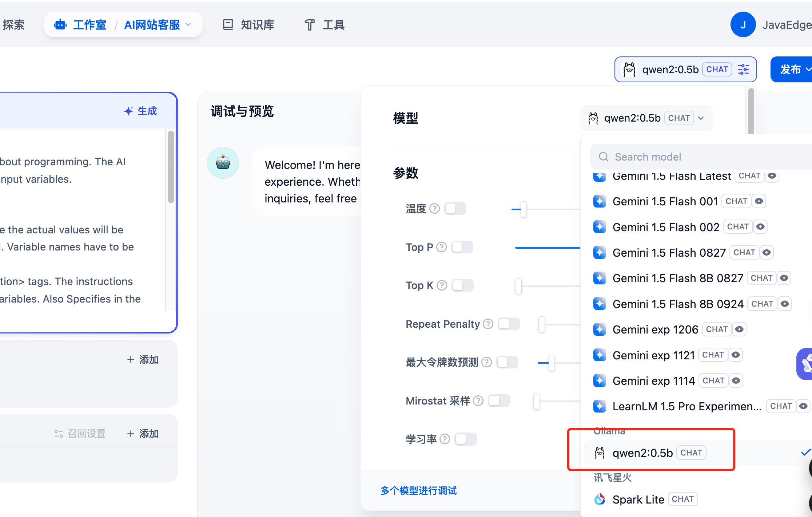Turn on the 学习率 toggle
Screen dimensions: 812x517
[x=465, y=439]
